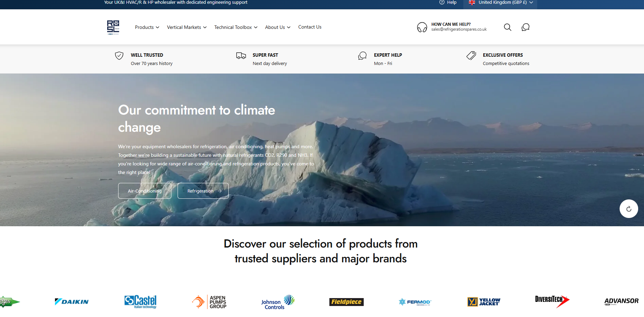
Task: Click the Refrigeration button
Action: (203, 191)
